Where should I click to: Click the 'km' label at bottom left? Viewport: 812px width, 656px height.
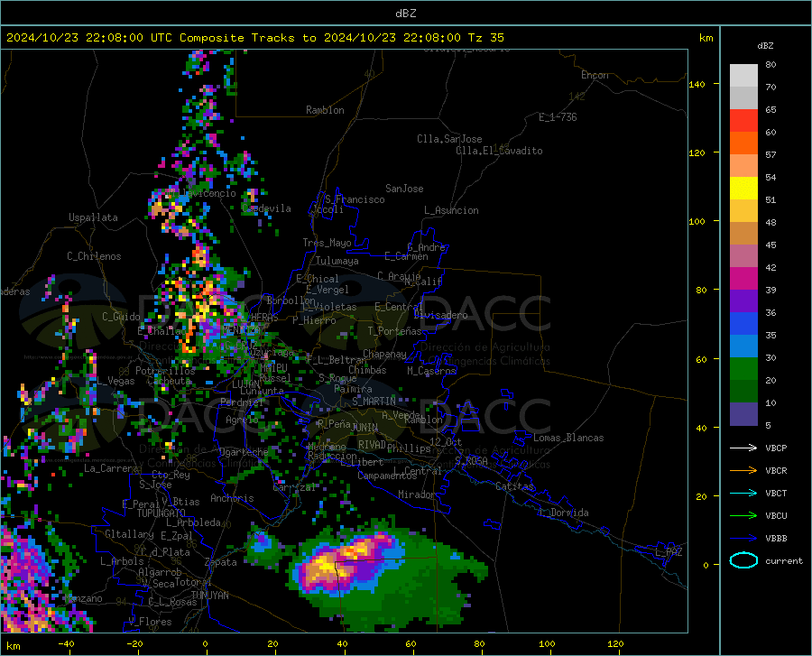tap(13, 646)
